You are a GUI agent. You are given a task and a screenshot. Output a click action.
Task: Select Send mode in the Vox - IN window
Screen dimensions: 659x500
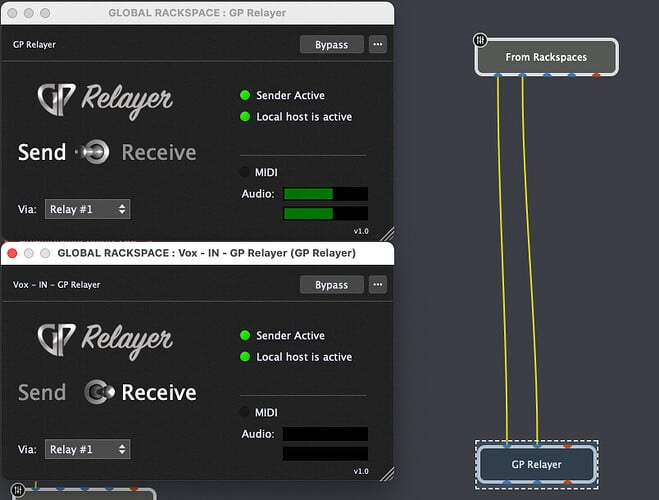click(42, 392)
